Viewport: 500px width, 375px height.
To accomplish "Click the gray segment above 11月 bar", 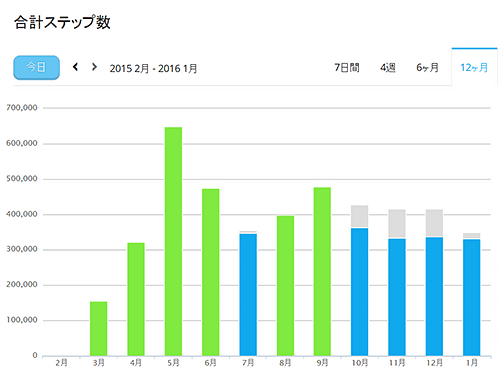I will [x=397, y=223].
